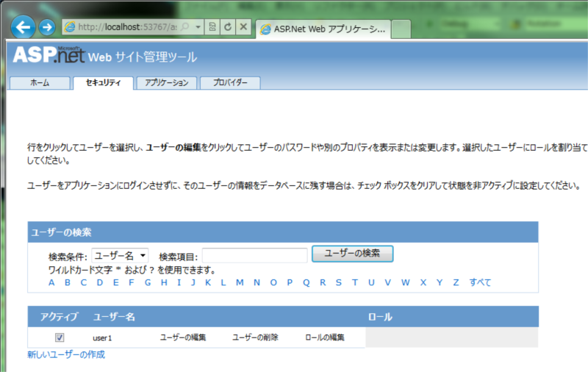Image resolution: width=588 pixels, height=372 pixels.
Task: Filter users by letter T
Action: (355, 282)
